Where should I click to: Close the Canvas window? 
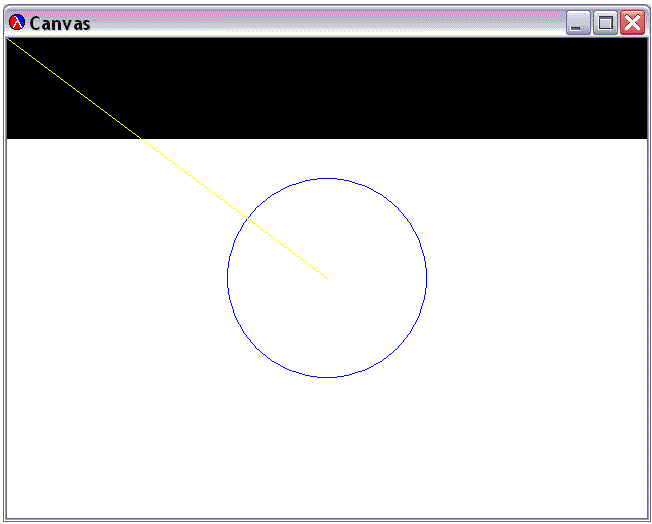coord(632,23)
